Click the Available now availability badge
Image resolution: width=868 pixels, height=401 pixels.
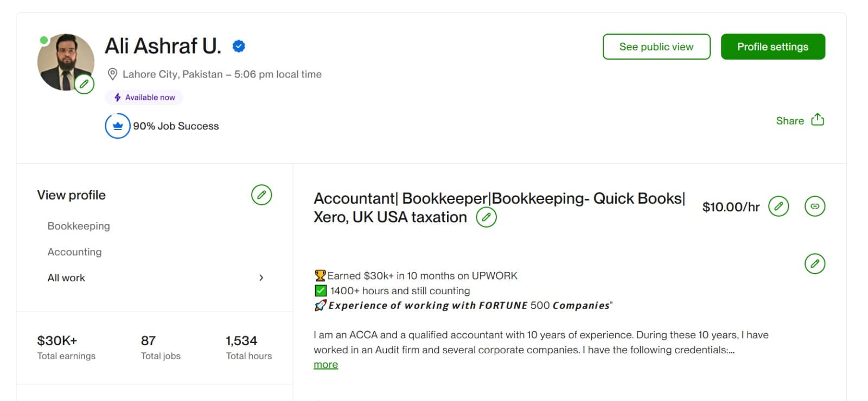(x=144, y=97)
